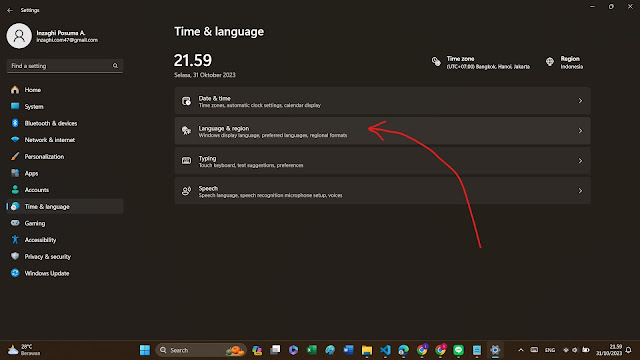Open Bluetooth & devices settings
The width and height of the screenshot is (640, 360).
pos(65,123)
